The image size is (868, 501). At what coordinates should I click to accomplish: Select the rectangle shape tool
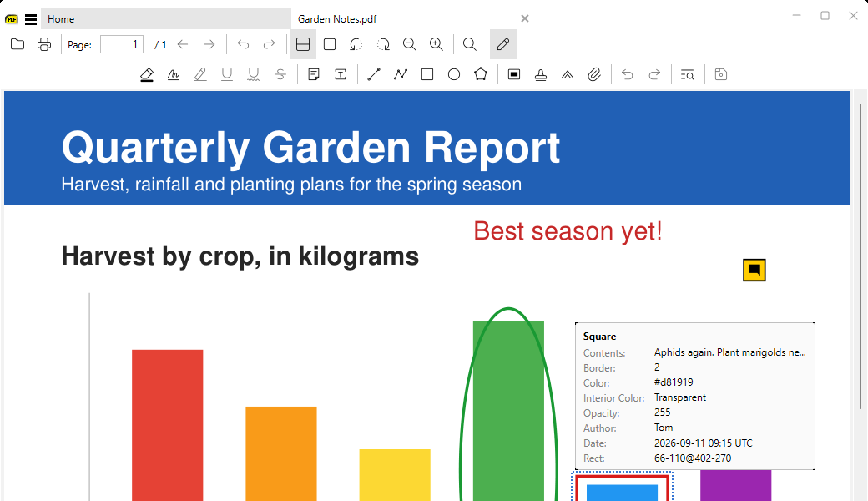coord(427,75)
